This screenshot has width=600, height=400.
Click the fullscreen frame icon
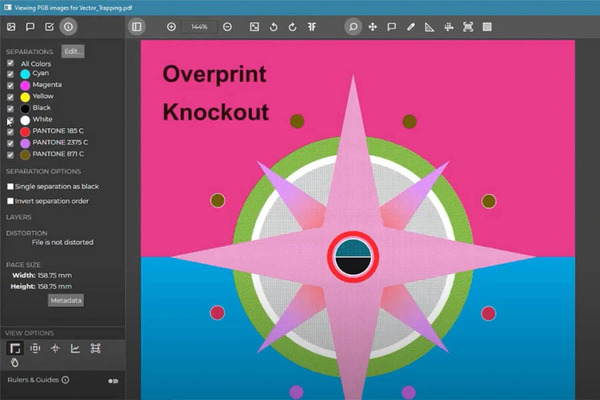[x=468, y=27]
